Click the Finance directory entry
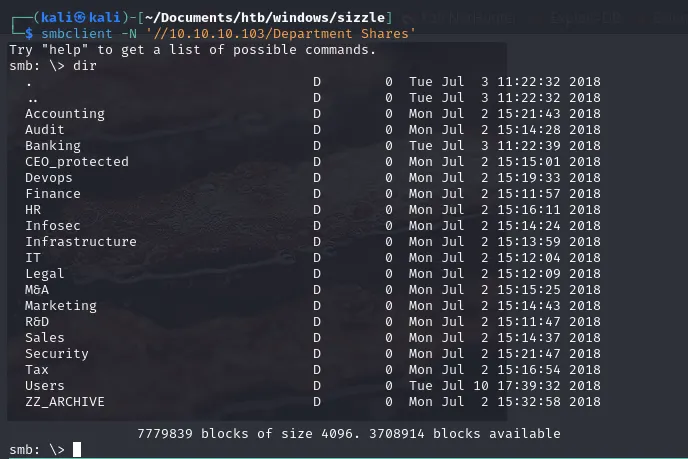Image resolution: width=688 pixels, height=459 pixels. (53, 194)
